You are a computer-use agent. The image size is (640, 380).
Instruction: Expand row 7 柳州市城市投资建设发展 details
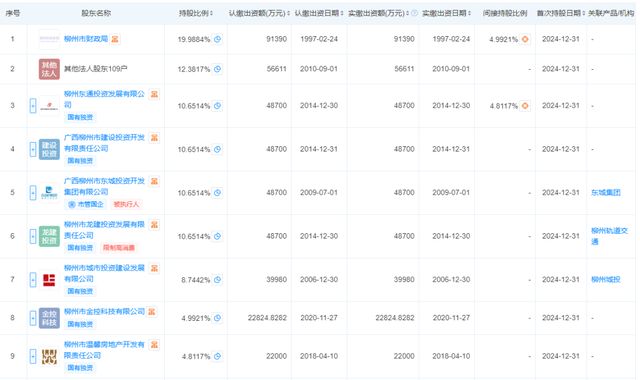pyautogui.click(x=33, y=280)
